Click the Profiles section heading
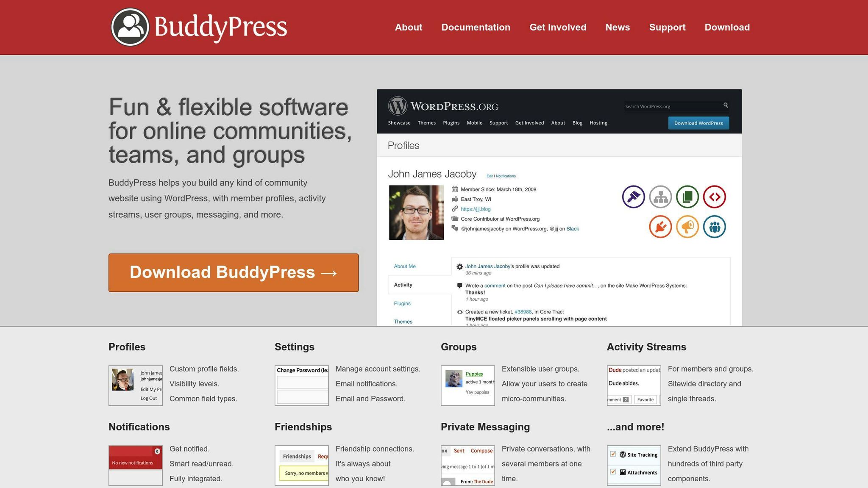 pos(127,347)
